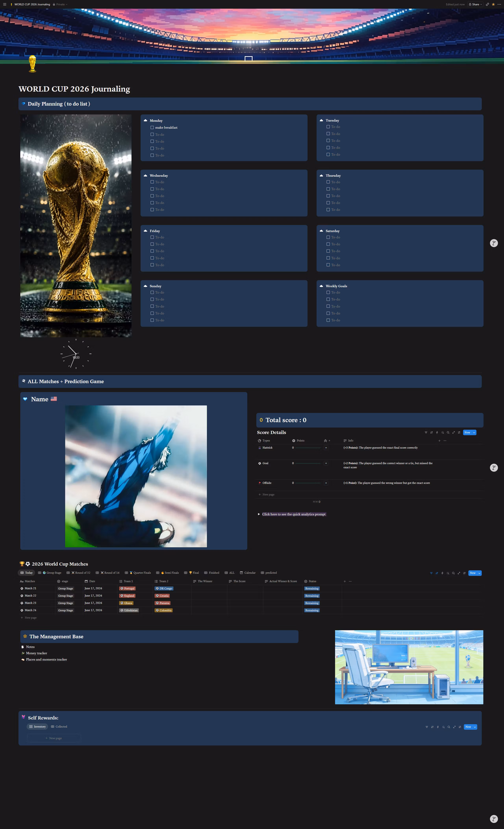
Task: Open dropdown arrow beside Matches New button
Action: pos(479,573)
